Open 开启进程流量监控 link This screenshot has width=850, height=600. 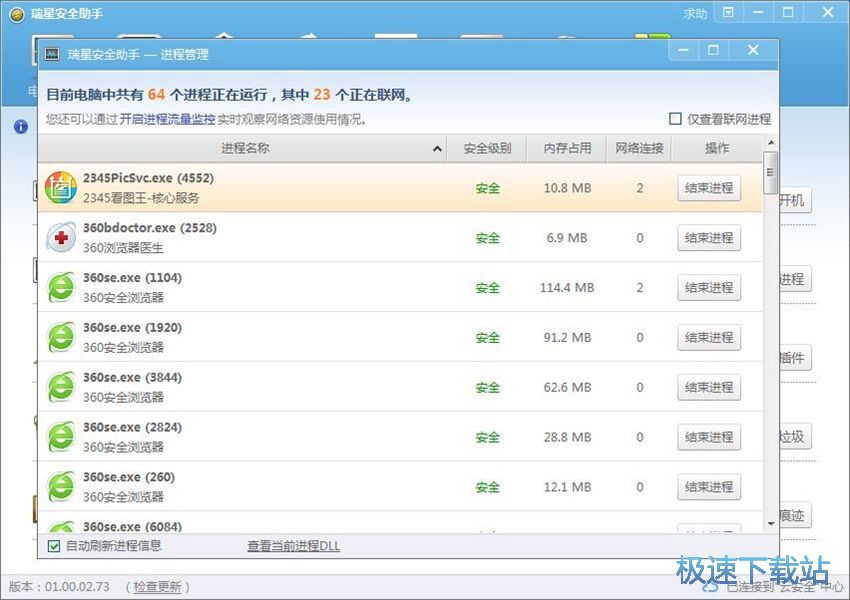167,119
